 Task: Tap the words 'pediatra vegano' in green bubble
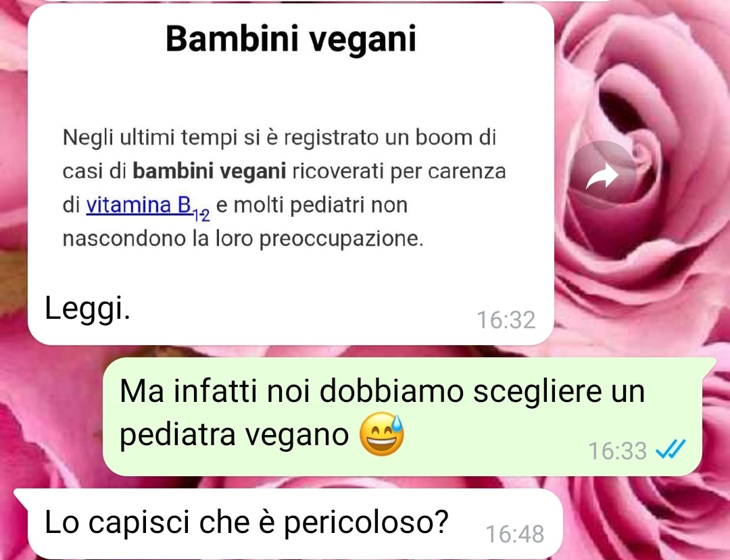pyautogui.click(x=234, y=434)
